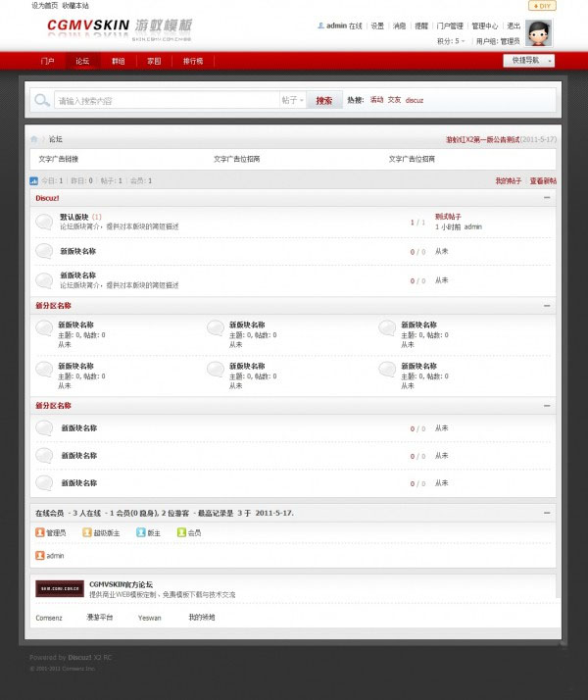Click the admin online member icon
The height and width of the screenshot is (700, 588).
click(x=40, y=555)
